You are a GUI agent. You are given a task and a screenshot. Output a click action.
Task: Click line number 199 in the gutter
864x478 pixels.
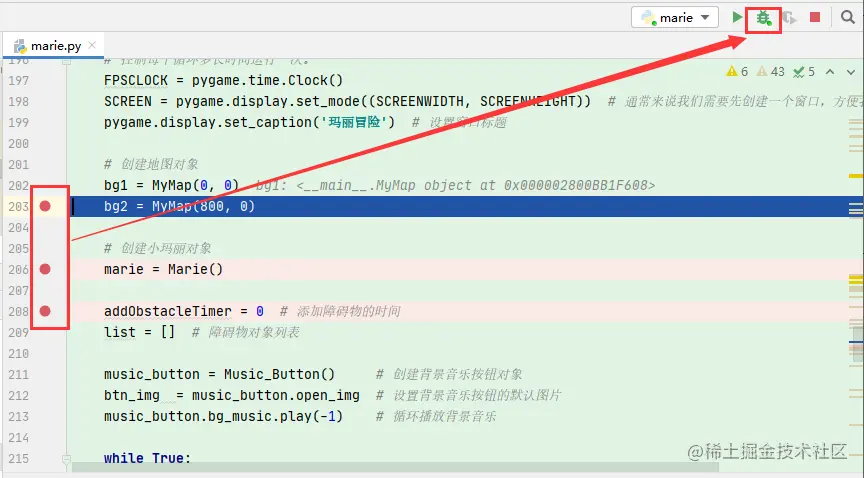(x=18, y=122)
